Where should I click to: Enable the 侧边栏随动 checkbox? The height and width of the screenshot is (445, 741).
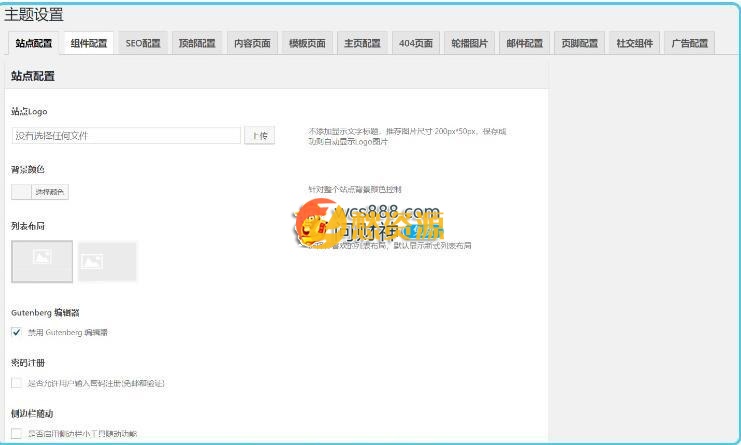pos(17,434)
